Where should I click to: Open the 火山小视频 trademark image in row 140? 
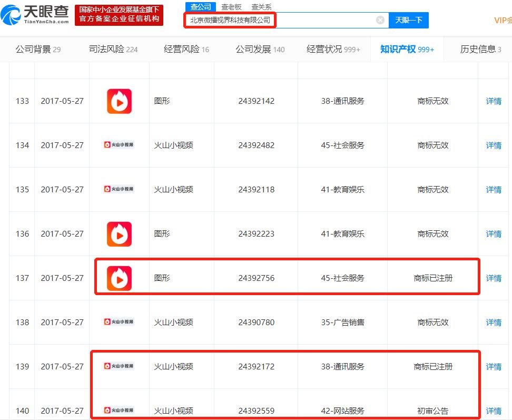click(x=119, y=410)
